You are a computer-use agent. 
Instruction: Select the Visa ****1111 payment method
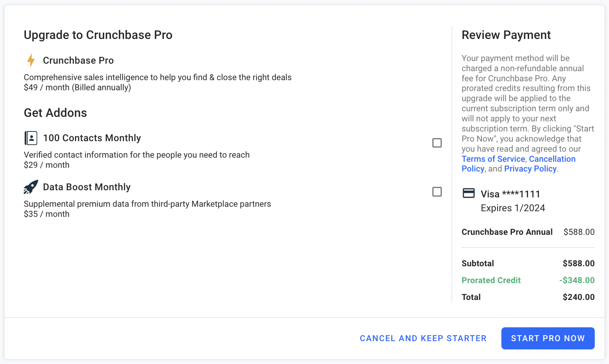tap(510, 194)
